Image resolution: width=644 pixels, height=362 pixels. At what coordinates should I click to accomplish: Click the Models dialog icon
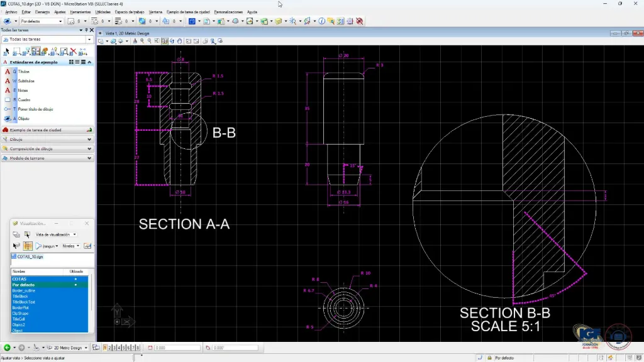tap(206, 21)
